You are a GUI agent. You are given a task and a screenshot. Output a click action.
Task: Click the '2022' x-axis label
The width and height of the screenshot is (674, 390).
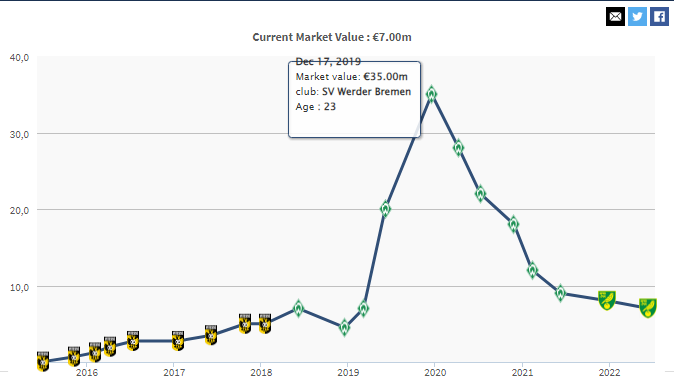point(610,372)
